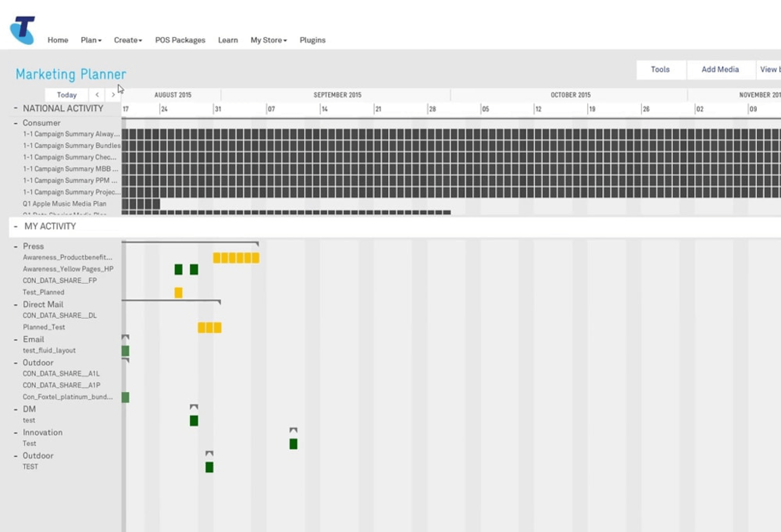Open the Create dropdown menu
This screenshot has width=781, height=532.
(128, 40)
